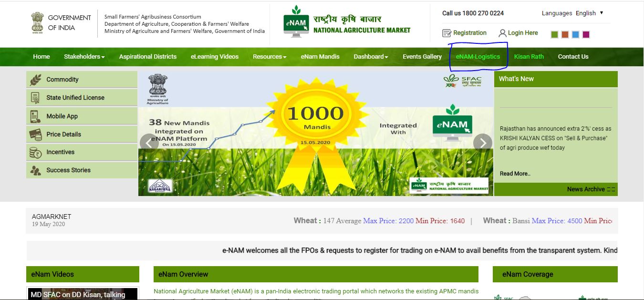644x300 pixels.
Task: Click the Nagarjuna Group logo in banner
Action: pos(160,186)
